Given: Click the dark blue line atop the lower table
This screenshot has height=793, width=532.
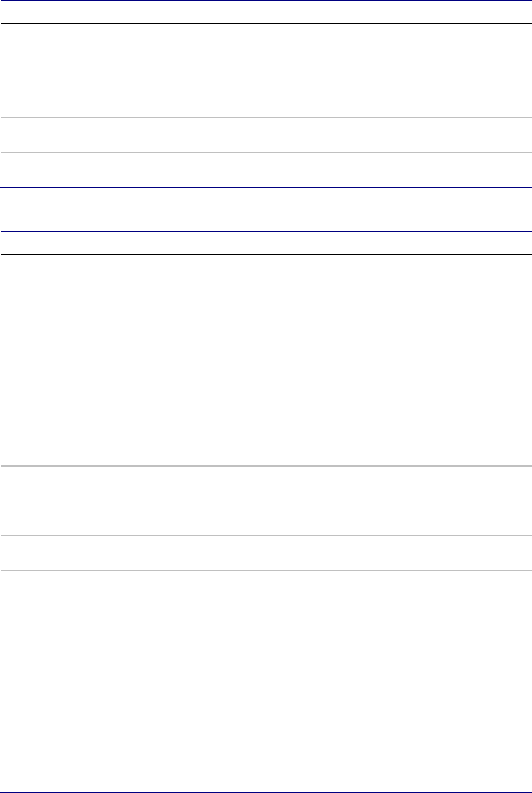Looking at the screenshot, I should pos(266,231).
